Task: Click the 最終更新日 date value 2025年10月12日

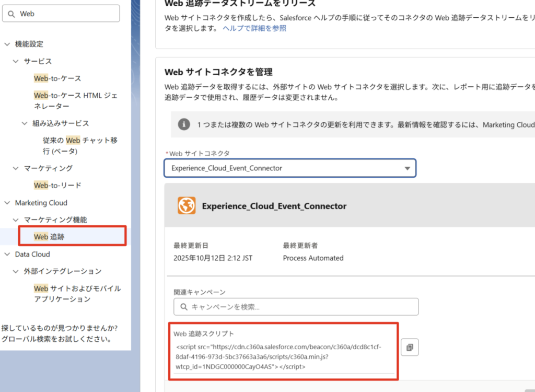Action: coord(213,258)
